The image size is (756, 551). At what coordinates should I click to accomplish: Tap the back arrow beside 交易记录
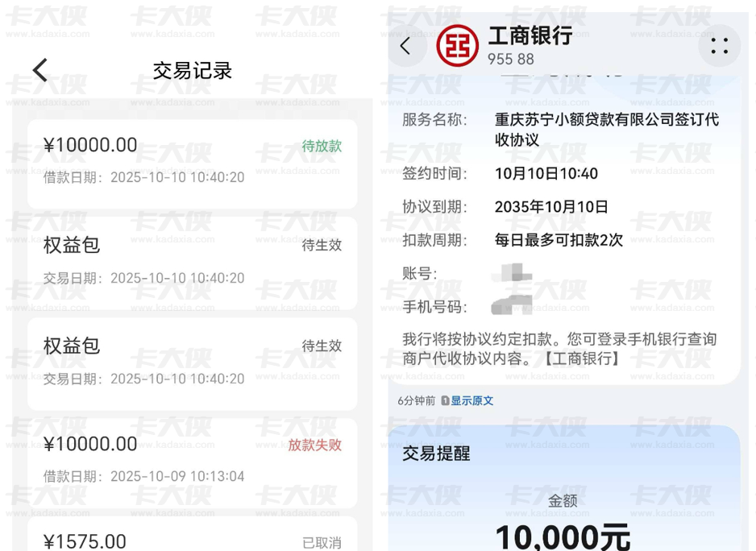pos(40,70)
